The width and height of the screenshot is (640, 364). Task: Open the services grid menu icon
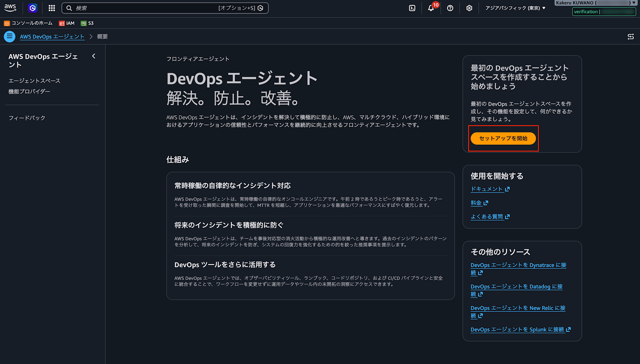point(52,8)
